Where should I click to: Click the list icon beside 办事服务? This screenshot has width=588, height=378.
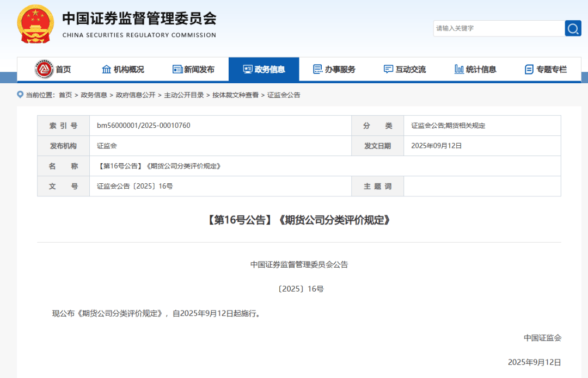317,69
